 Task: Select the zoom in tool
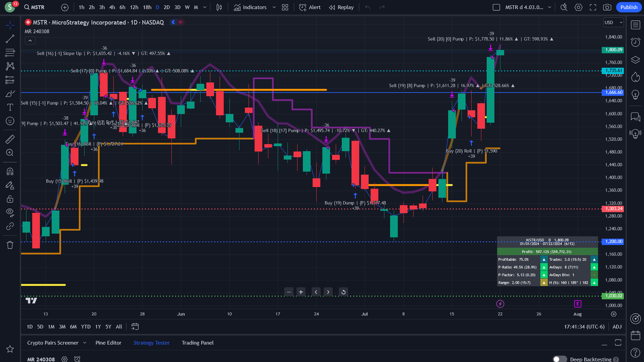(x=10, y=153)
